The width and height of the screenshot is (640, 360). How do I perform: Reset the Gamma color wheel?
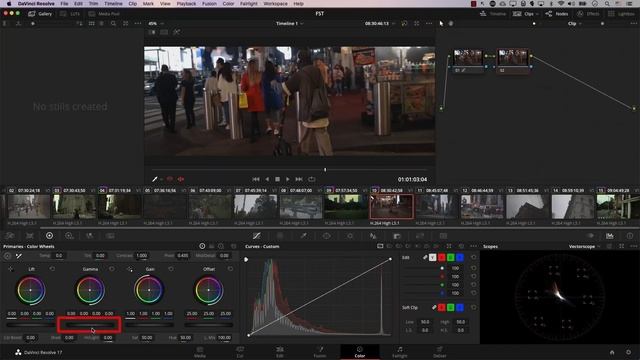(x=112, y=269)
